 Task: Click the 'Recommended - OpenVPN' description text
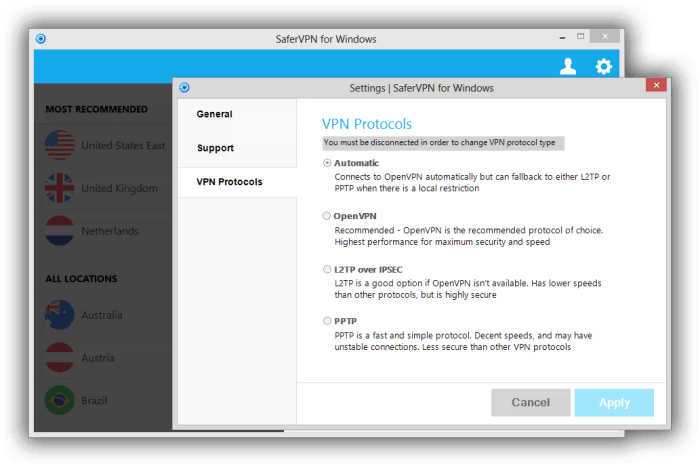coord(468,236)
